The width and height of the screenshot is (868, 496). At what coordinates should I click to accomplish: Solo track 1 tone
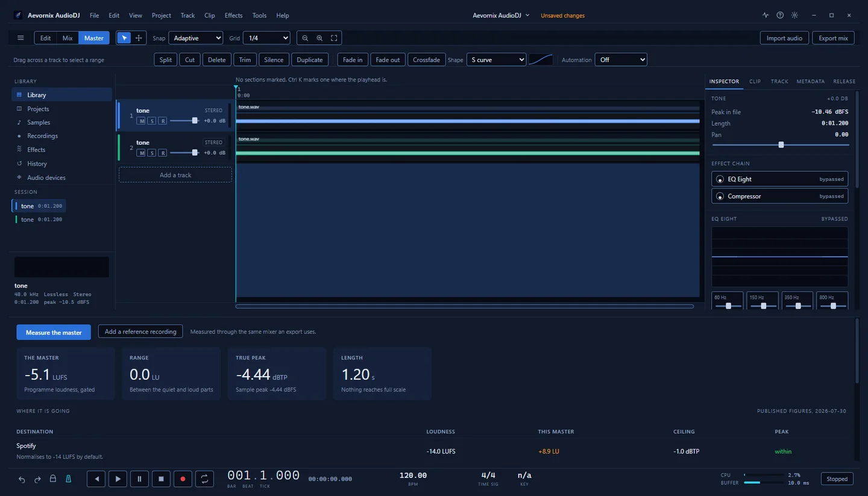(x=152, y=121)
